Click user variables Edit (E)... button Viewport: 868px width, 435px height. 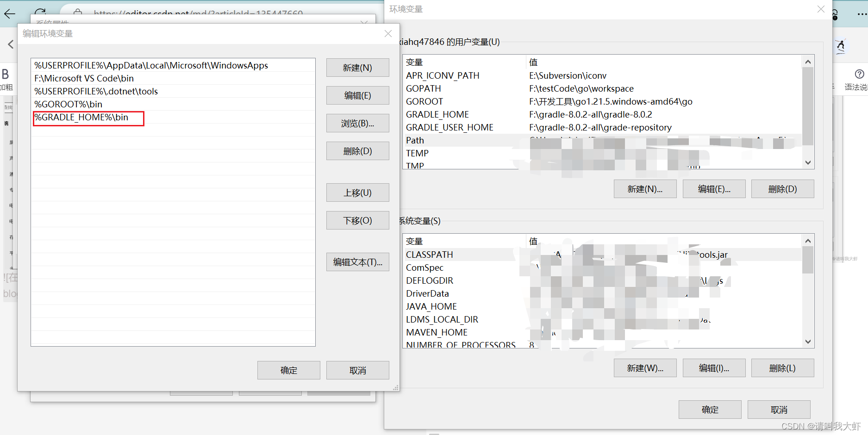(714, 189)
